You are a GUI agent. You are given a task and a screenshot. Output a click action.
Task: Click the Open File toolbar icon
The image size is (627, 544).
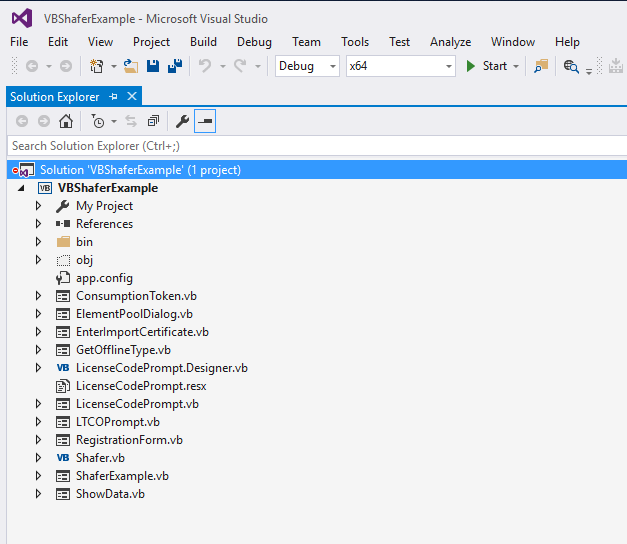point(131,66)
